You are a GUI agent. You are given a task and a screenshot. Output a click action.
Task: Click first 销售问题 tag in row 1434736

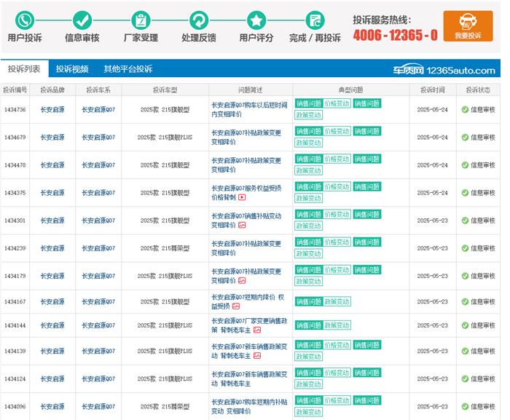click(x=309, y=103)
